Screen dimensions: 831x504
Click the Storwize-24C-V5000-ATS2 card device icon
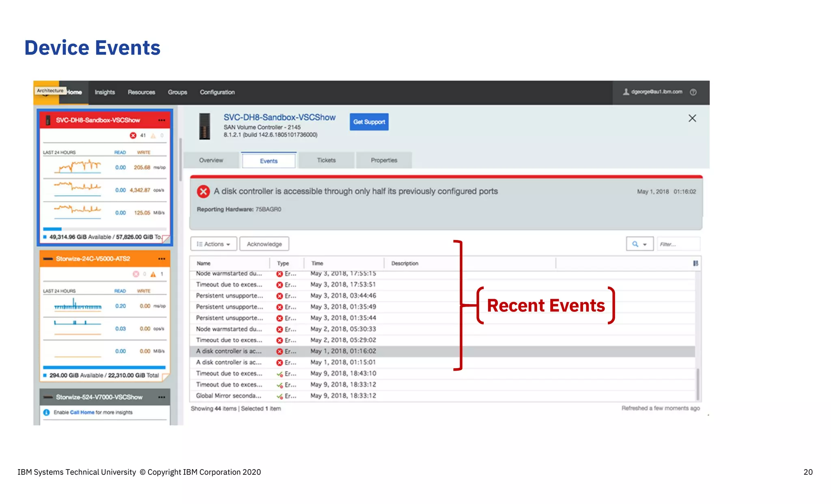click(48, 259)
